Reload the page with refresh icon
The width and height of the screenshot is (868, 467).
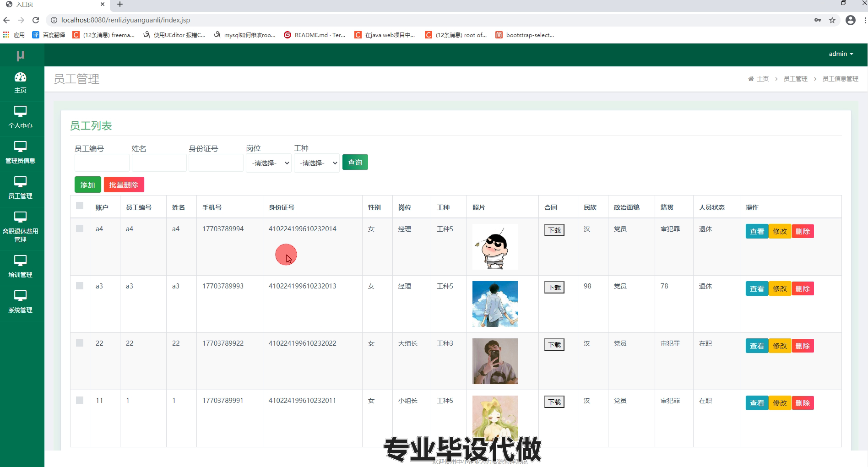coord(36,20)
